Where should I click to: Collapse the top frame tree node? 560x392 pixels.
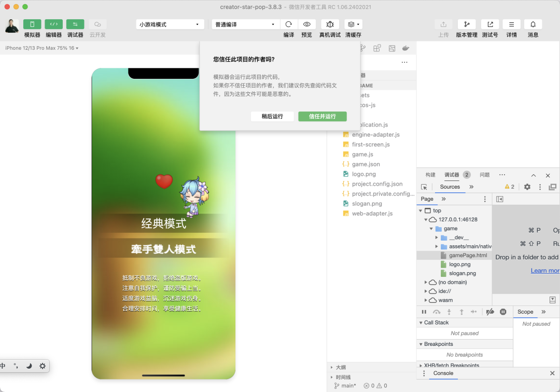pyautogui.click(x=421, y=211)
